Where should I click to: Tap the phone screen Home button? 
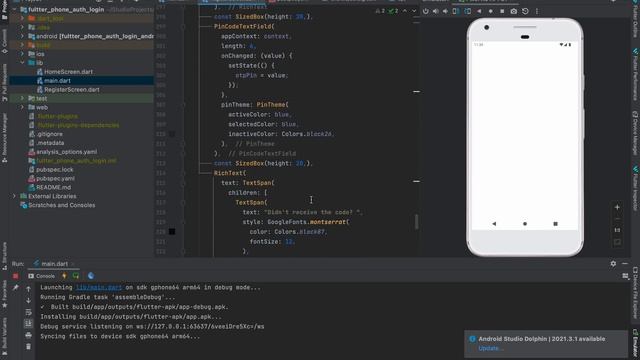[525, 224]
